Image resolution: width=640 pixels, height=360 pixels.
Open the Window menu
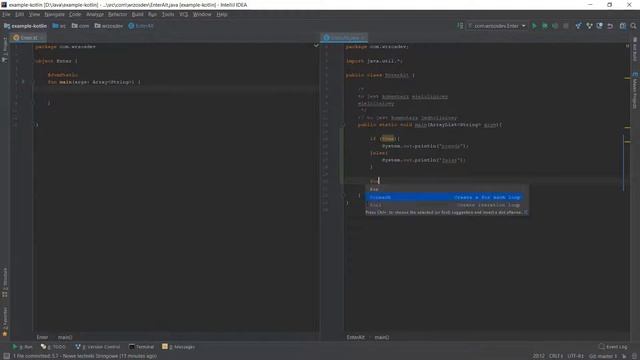pyautogui.click(x=202, y=14)
